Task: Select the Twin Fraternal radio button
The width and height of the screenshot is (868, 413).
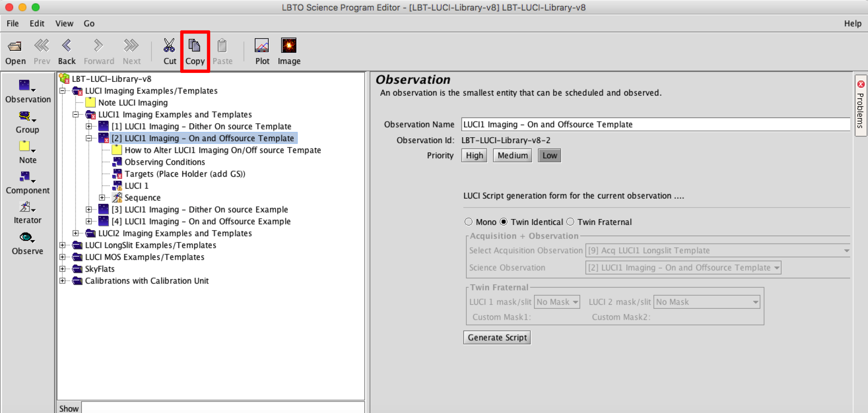Action: pyautogui.click(x=570, y=222)
